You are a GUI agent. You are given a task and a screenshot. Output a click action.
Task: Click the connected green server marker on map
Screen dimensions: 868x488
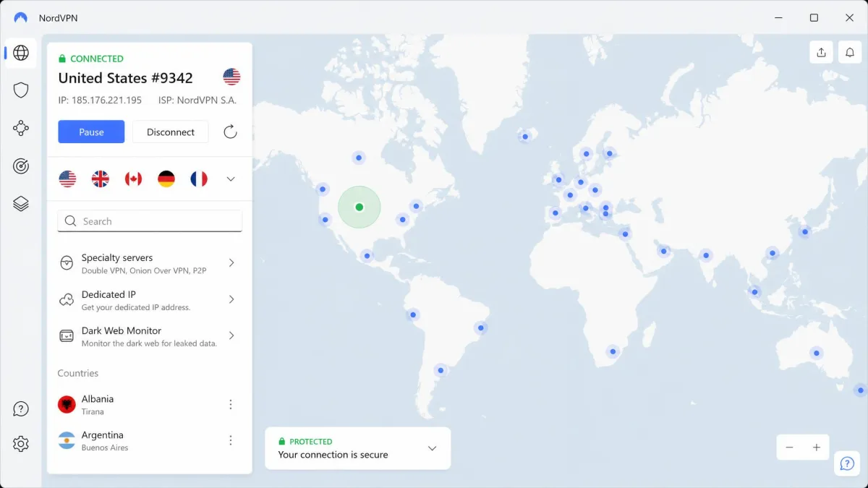point(359,207)
